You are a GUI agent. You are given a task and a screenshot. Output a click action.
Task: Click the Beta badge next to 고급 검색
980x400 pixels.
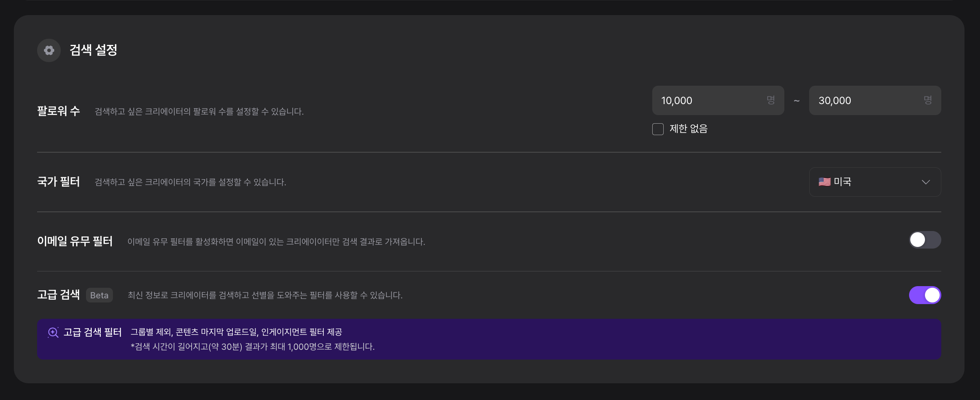tap(99, 295)
